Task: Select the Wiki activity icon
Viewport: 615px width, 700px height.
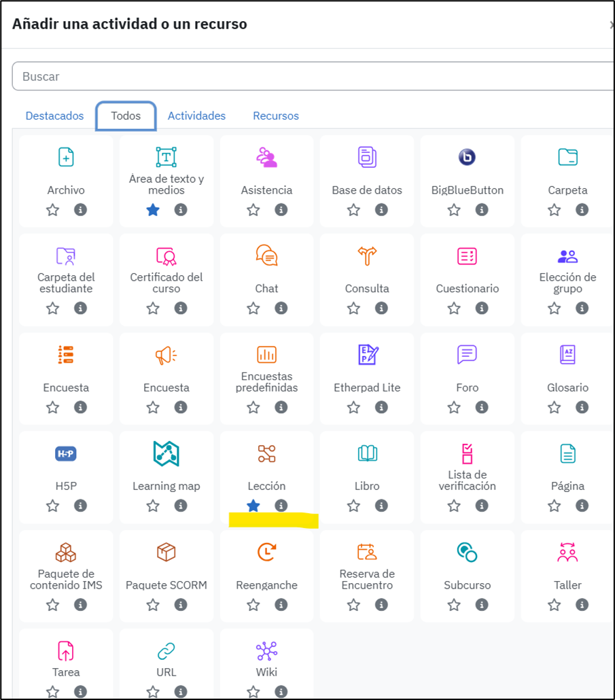Action: point(266,651)
